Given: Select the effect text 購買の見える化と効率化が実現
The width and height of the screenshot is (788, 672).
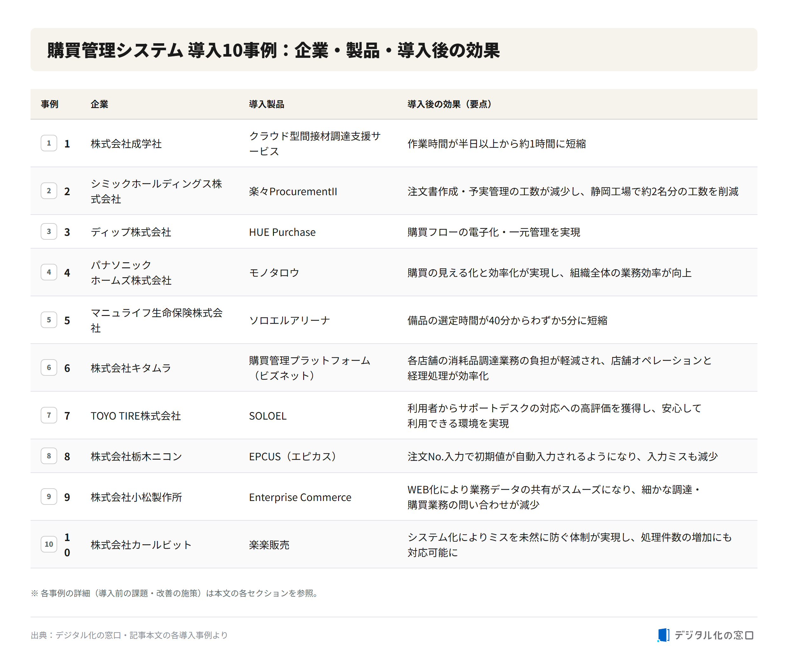Looking at the screenshot, I should [x=549, y=273].
